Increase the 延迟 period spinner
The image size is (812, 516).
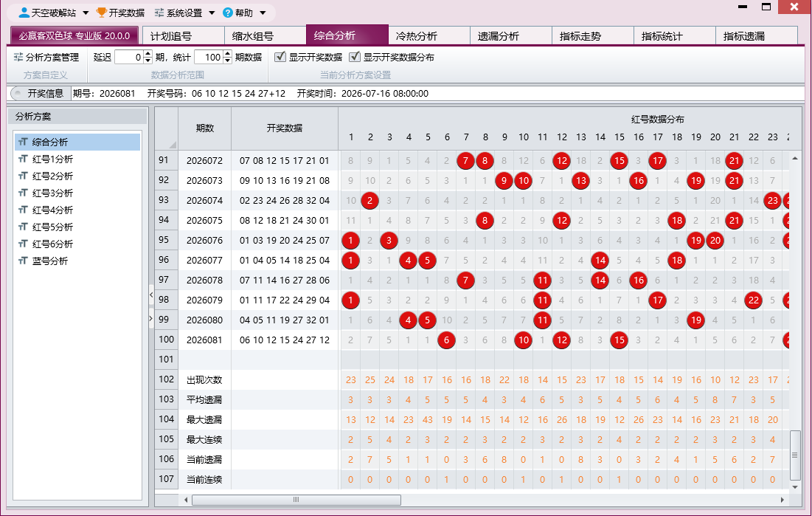(x=148, y=54)
